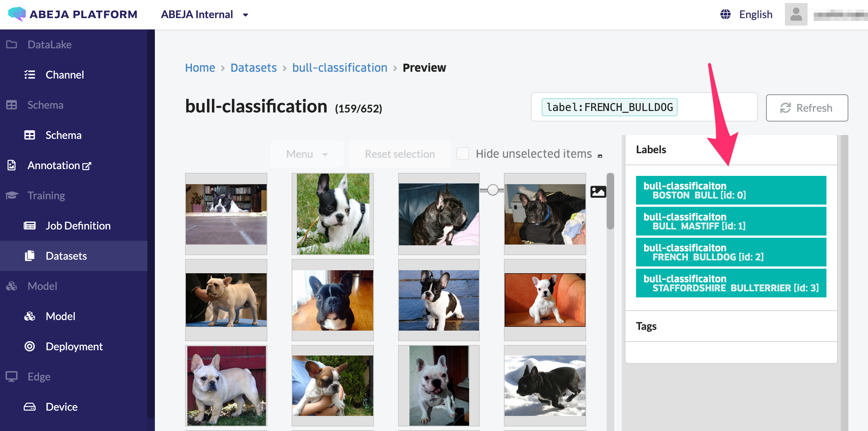Image resolution: width=868 pixels, height=431 pixels.
Task: Open the Menu dropdown
Action: [307, 154]
